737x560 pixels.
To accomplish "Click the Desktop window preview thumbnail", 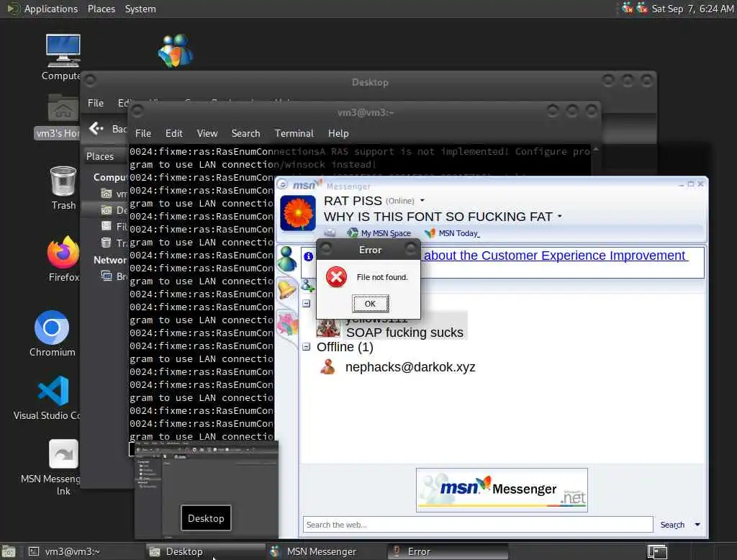I will [x=206, y=490].
